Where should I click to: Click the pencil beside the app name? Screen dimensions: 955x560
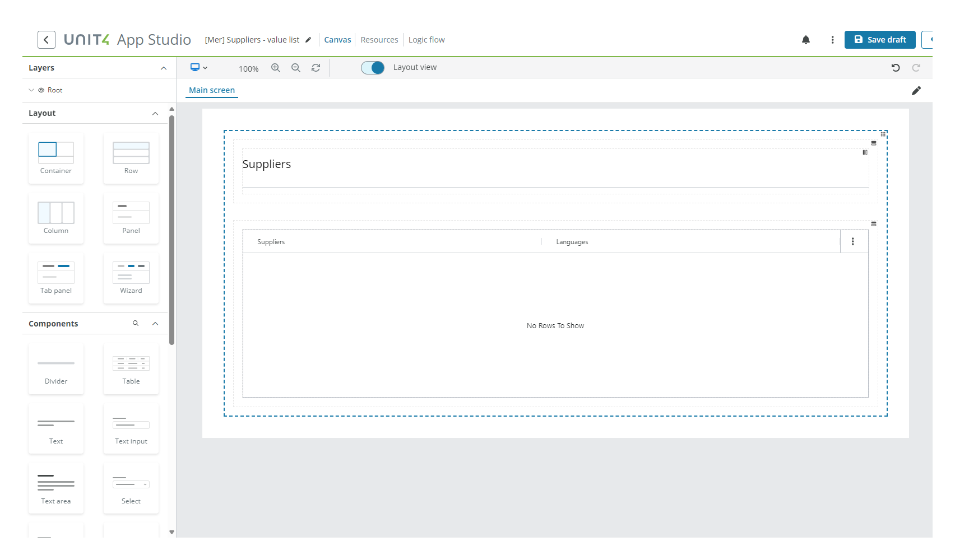(x=308, y=40)
